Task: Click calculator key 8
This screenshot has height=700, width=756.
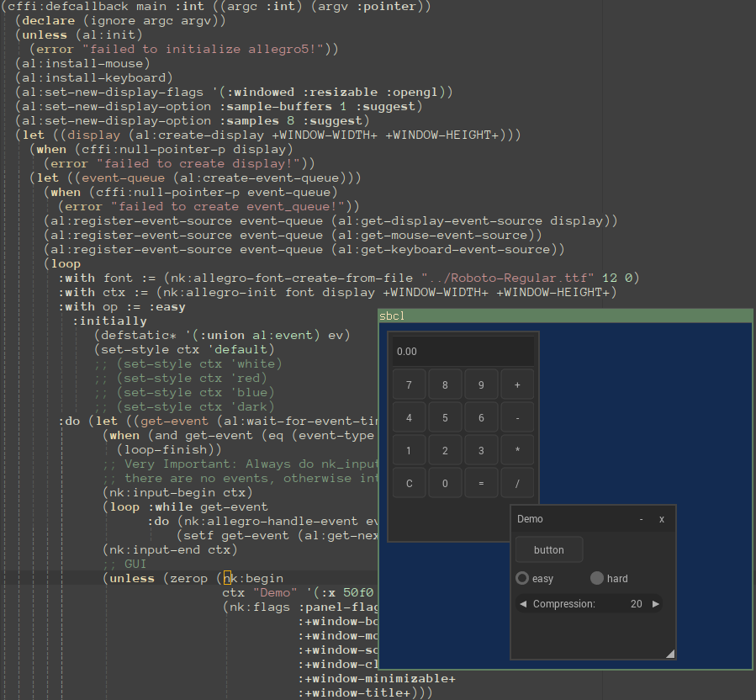Action: coord(445,385)
